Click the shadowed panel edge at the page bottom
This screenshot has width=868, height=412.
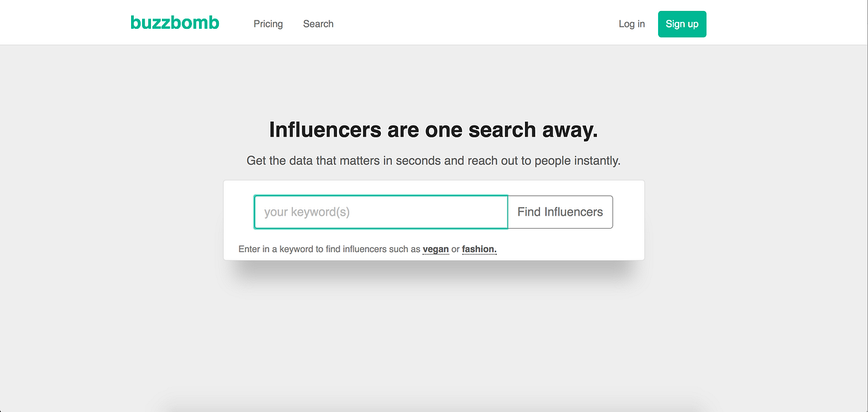tap(434, 408)
